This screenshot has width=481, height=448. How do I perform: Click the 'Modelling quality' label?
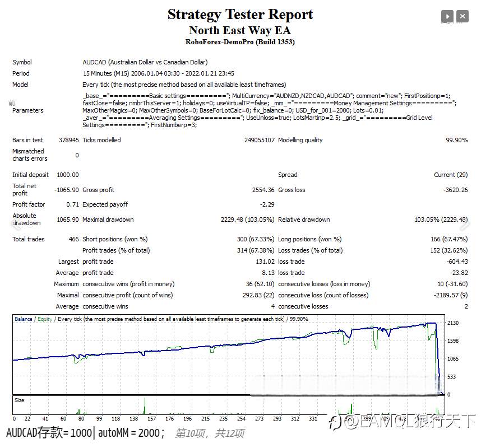coord(300,140)
